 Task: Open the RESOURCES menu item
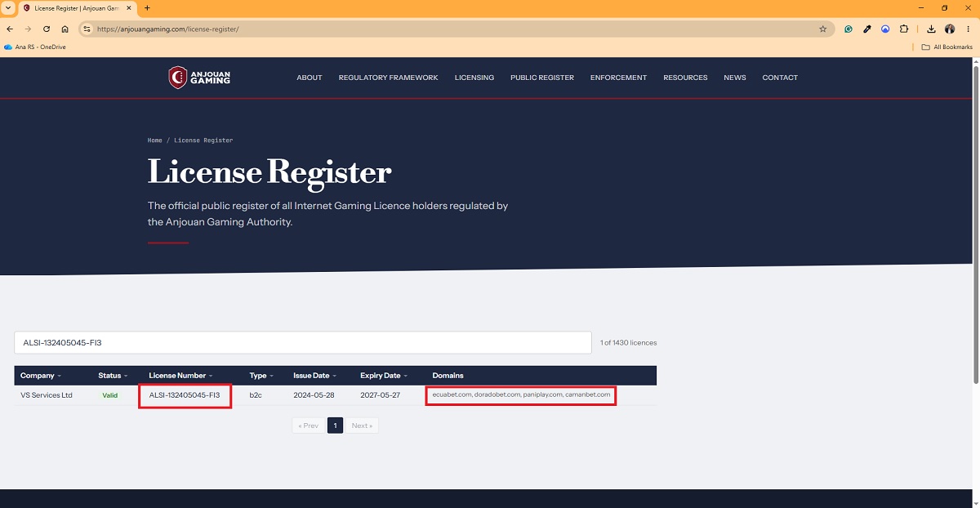click(685, 78)
